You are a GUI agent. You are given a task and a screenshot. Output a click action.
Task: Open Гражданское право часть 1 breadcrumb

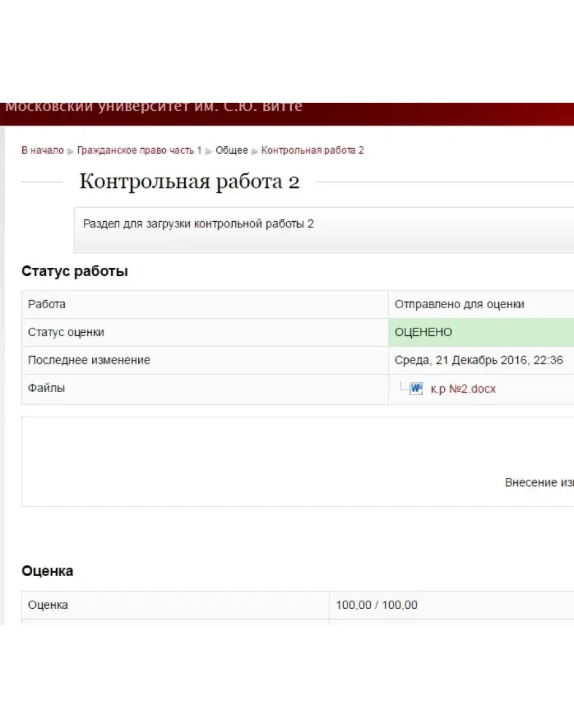click(139, 150)
